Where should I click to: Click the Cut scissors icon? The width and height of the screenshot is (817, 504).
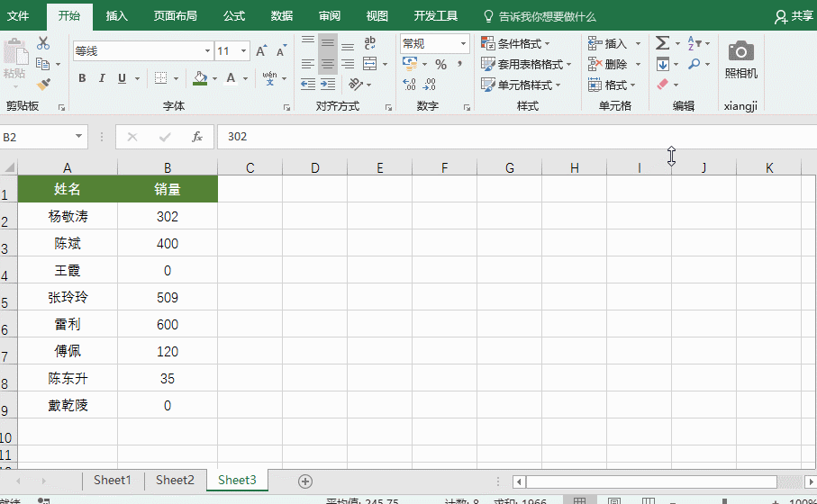(43, 43)
